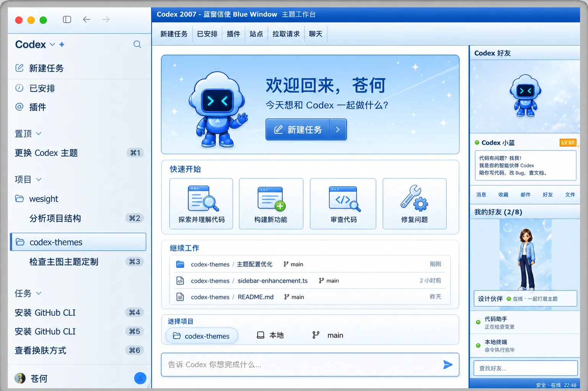588x391 pixels.
Task: Click the 苍何 user avatar
Action: 20,378
